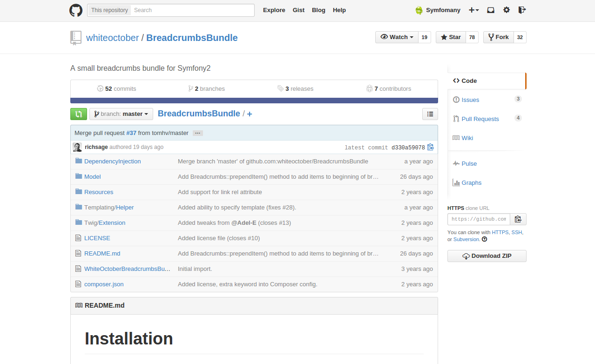The width and height of the screenshot is (595, 364).
Task: Open Explore in the top navigation
Action: click(x=274, y=10)
